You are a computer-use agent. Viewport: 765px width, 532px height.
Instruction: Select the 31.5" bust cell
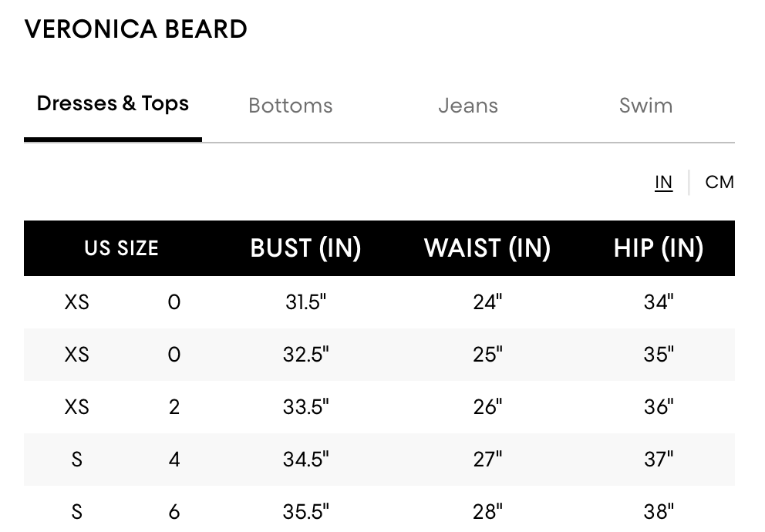click(x=306, y=302)
